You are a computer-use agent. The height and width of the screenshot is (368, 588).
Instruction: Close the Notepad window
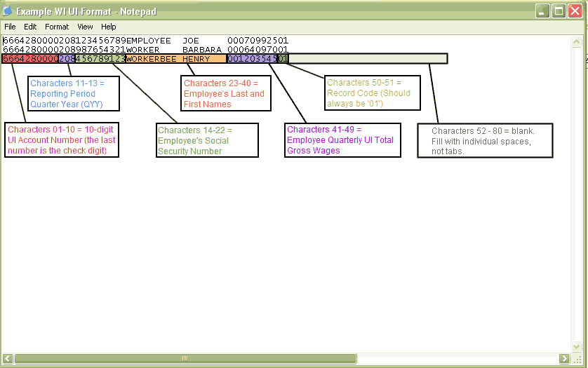click(575, 11)
